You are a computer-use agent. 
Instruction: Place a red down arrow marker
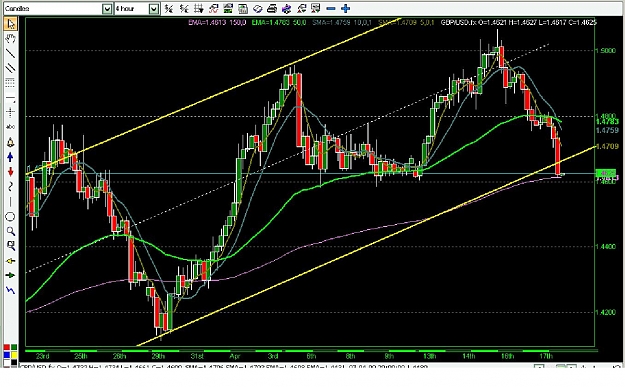(x=10, y=172)
